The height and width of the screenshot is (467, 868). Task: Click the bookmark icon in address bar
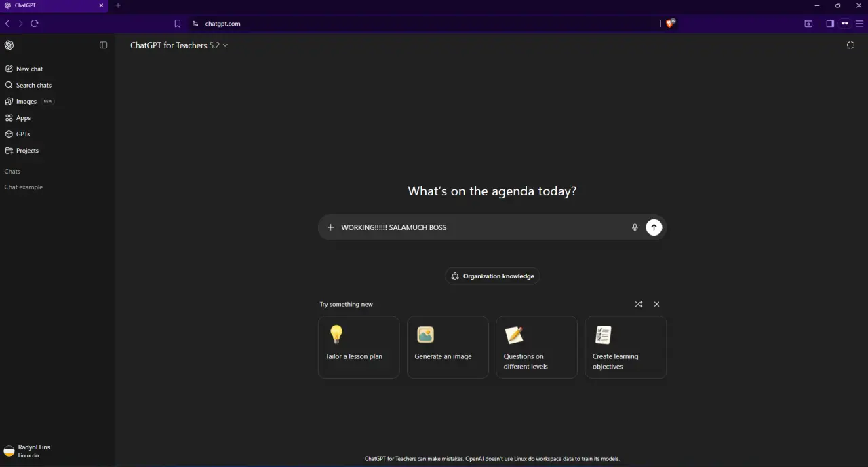tap(178, 23)
